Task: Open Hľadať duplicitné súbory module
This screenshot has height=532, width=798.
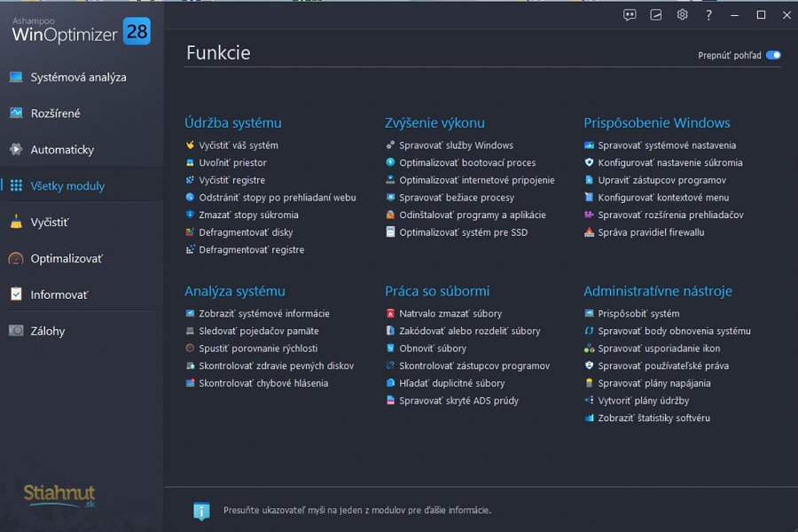Action: (x=452, y=383)
